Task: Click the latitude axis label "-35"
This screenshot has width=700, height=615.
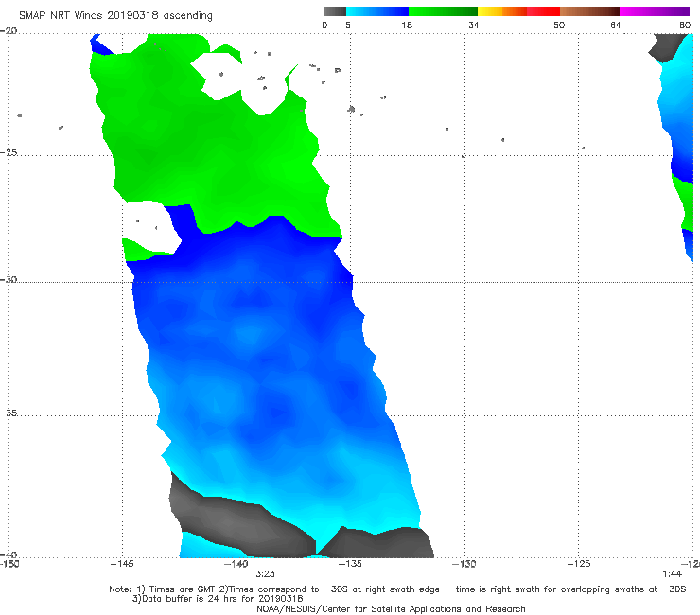Action: tap(9, 413)
